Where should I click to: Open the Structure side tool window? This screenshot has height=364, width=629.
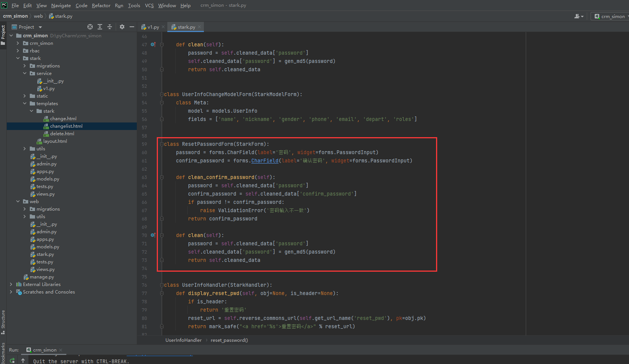click(3, 322)
